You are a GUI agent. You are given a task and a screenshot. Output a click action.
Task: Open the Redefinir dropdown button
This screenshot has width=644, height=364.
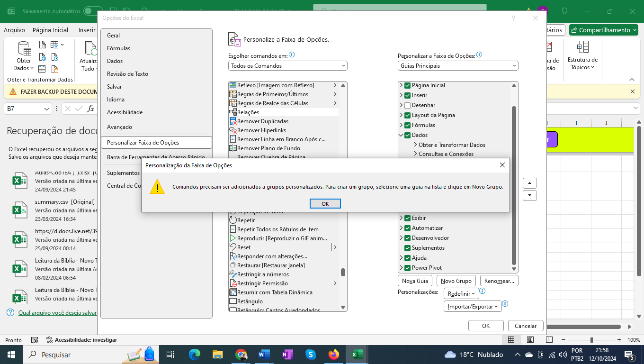click(x=461, y=294)
